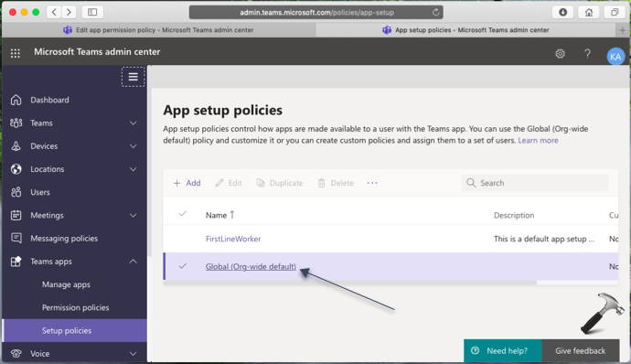Click the horizontal scrollbar under the table
The height and width of the screenshot is (364, 631).
coord(349,283)
